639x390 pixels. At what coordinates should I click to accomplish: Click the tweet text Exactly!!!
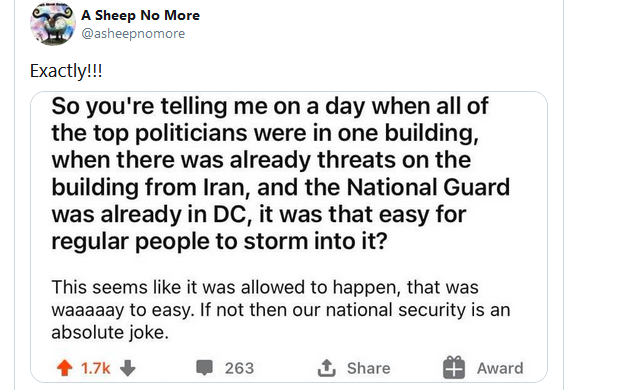(66, 71)
